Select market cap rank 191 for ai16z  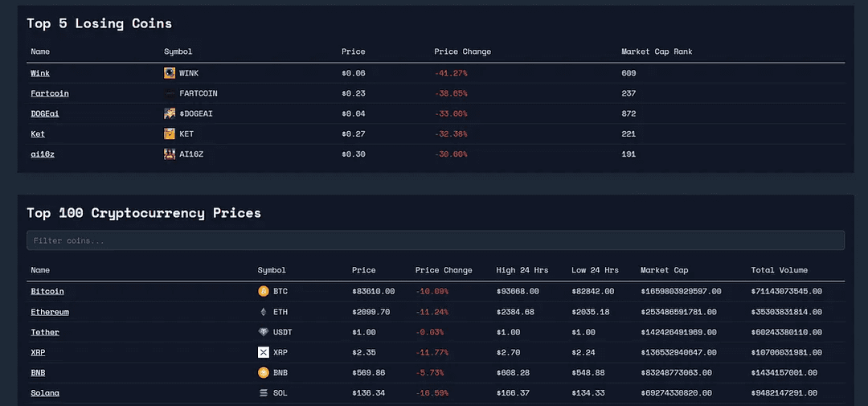click(628, 154)
